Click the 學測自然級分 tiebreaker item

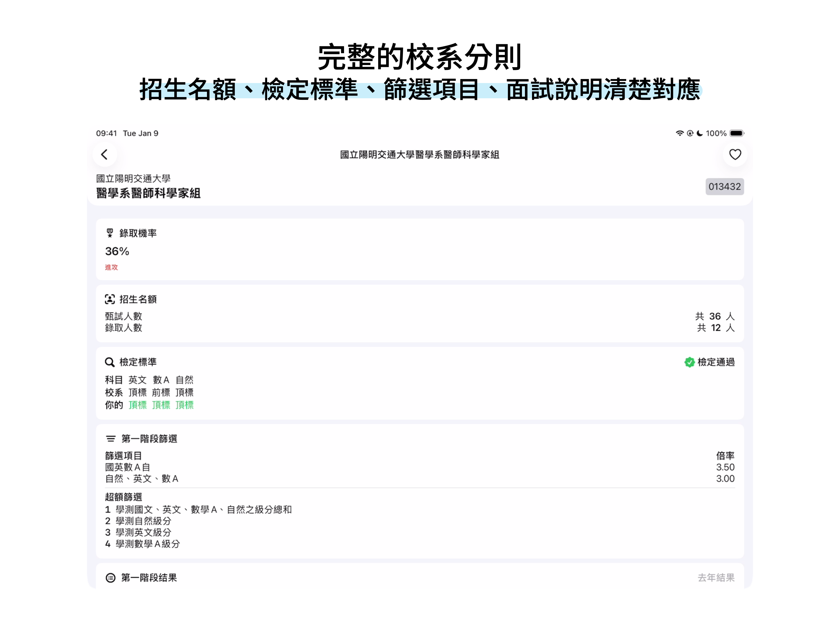[143, 521]
